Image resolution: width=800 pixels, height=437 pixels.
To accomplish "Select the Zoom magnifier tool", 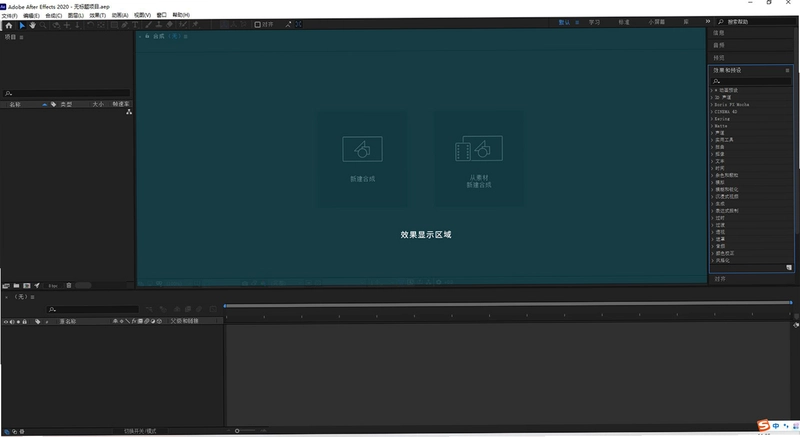I will [43, 24].
